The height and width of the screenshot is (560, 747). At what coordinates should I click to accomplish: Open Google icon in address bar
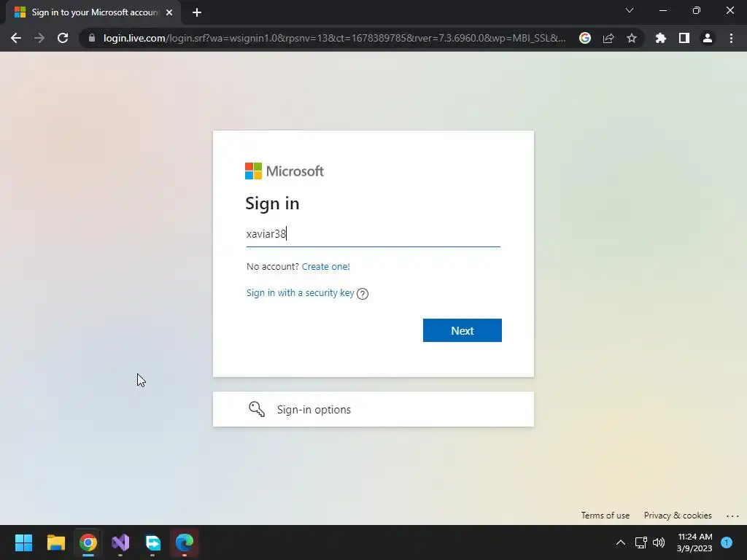585,38
